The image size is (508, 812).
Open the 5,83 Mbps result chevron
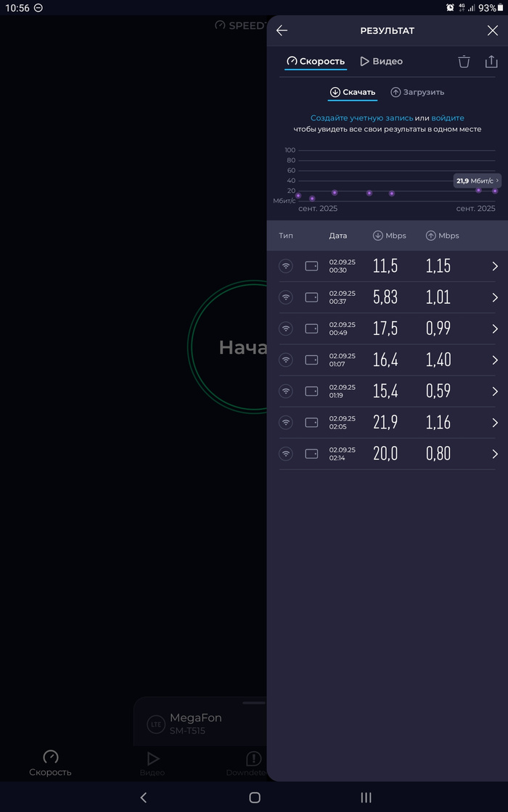[495, 297]
